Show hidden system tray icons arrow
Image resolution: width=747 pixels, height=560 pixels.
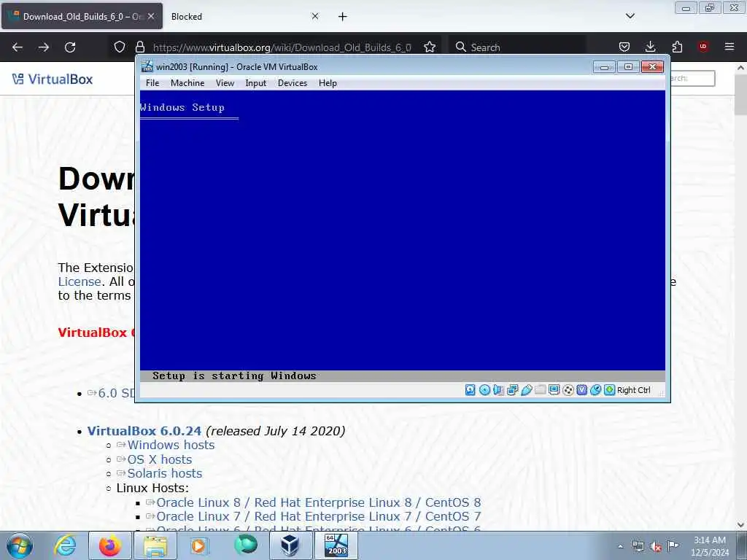620,546
